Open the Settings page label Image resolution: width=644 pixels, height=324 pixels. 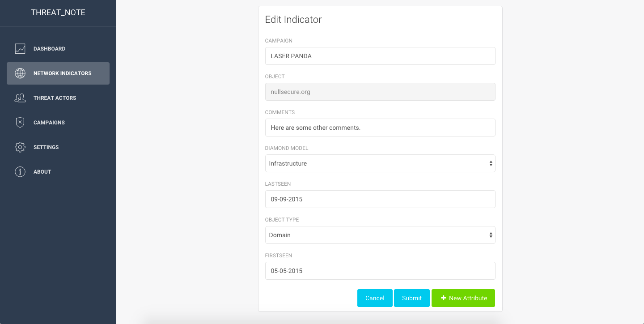point(46,147)
